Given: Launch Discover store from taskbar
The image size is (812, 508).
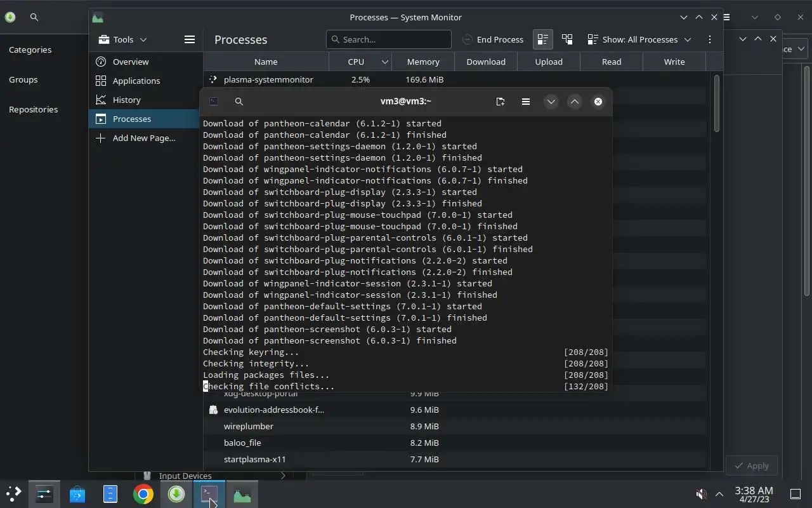Looking at the screenshot, I should [77, 493].
